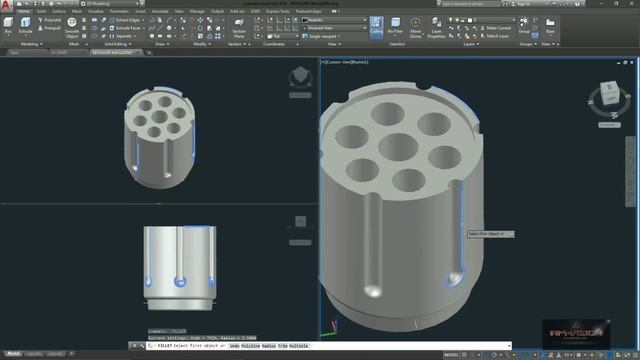The width and height of the screenshot is (640, 360).
Task: Activate the Extrude tool
Action: click(x=25, y=26)
